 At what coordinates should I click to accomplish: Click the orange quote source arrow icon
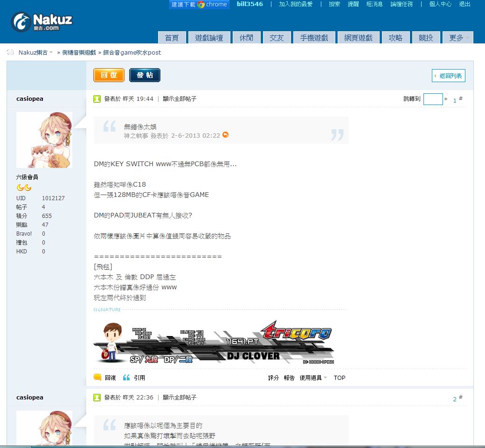coord(226,135)
